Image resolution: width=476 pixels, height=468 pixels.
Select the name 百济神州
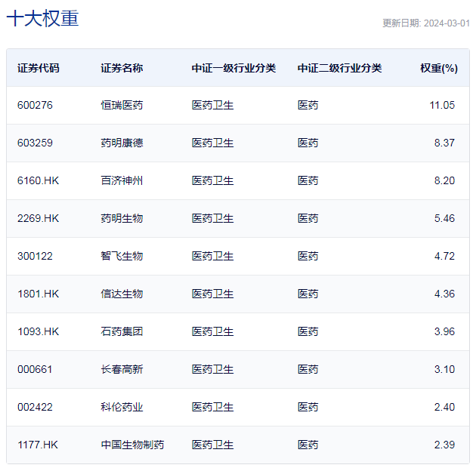(x=122, y=180)
